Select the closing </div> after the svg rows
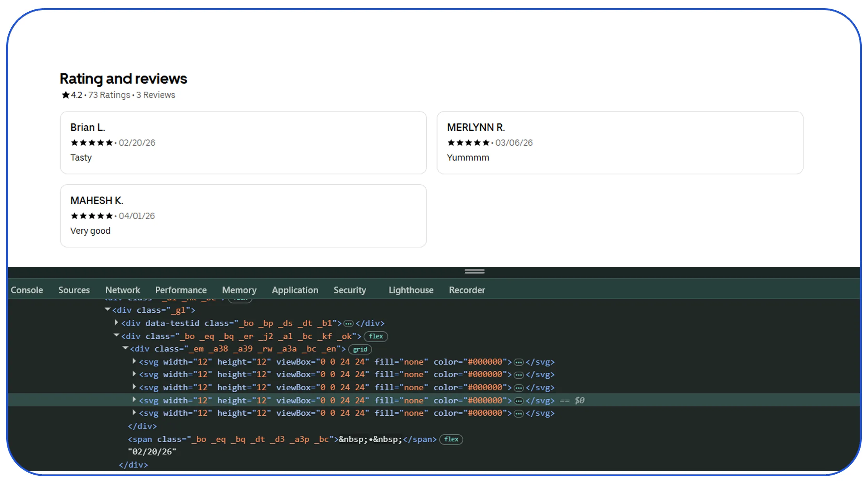868x484 pixels. 142,426
